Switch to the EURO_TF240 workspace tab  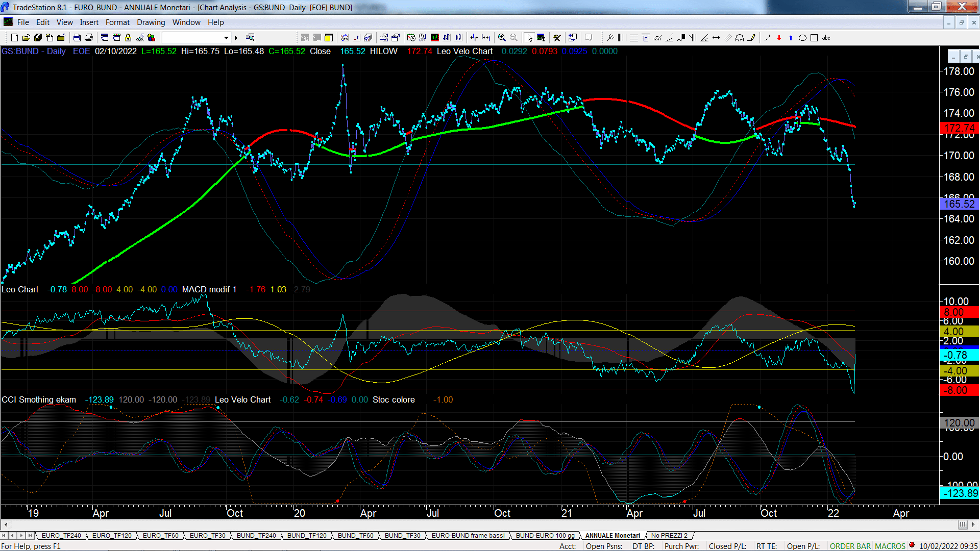click(x=61, y=536)
